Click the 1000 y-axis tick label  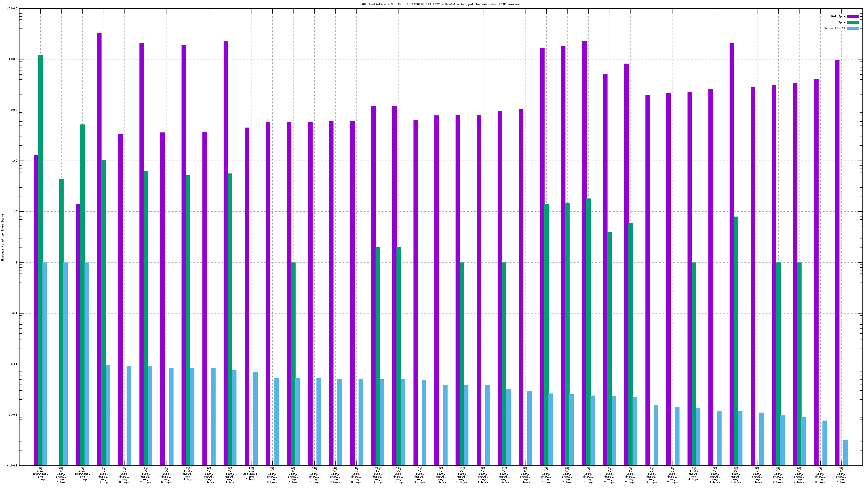13,110
